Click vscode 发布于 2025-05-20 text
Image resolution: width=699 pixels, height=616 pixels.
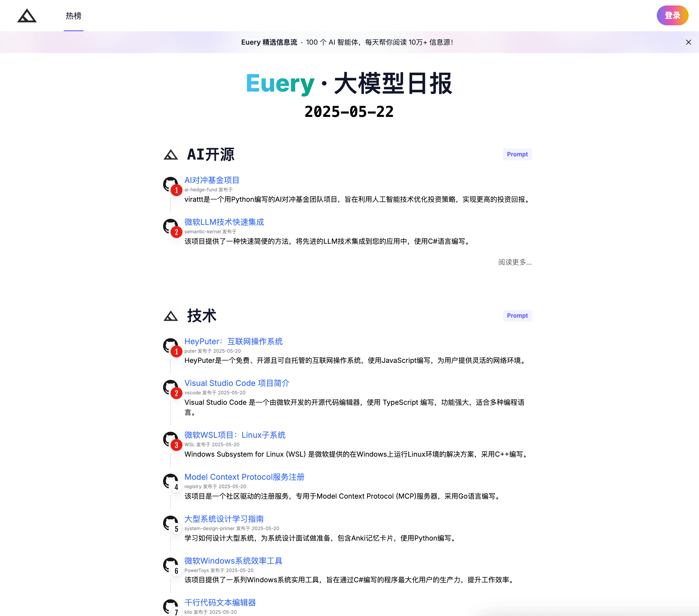coord(215,393)
